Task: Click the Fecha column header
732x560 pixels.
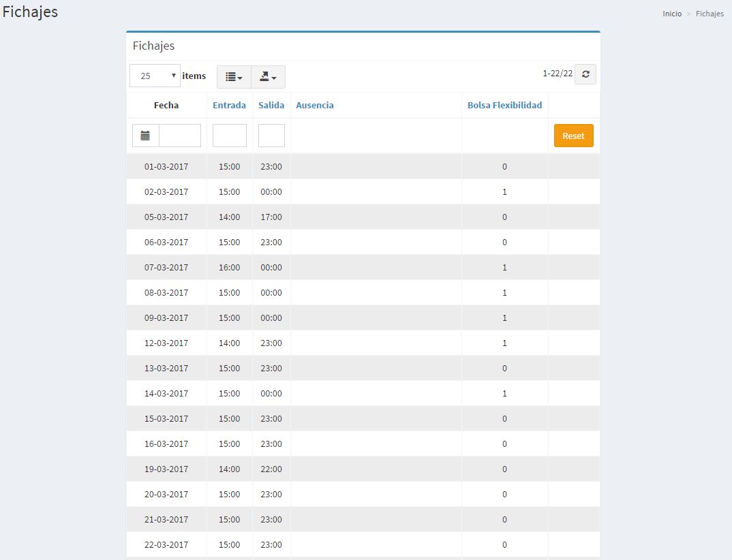Action: pyautogui.click(x=166, y=105)
